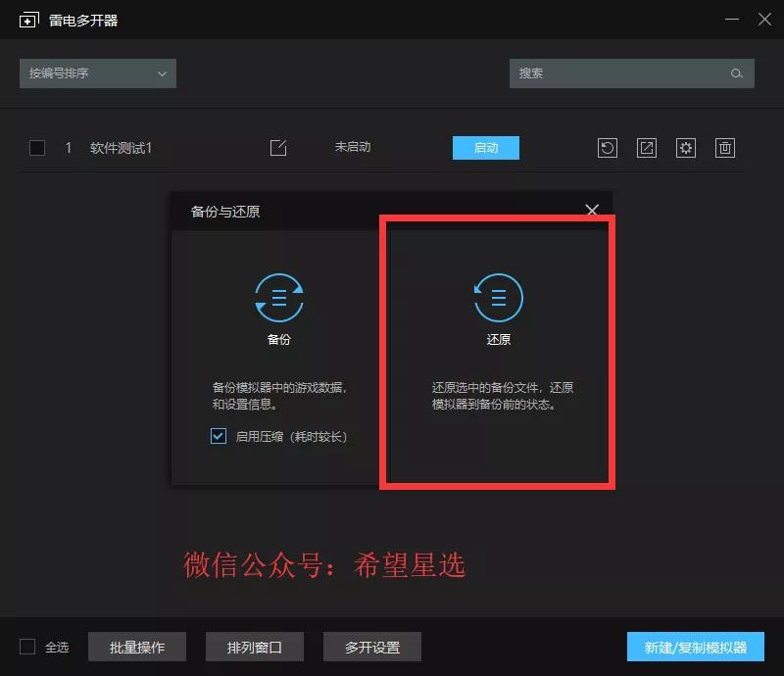Viewport: 784px width, 676px height.
Task: Open settings gear for 软件测试1
Action: point(686,148)
